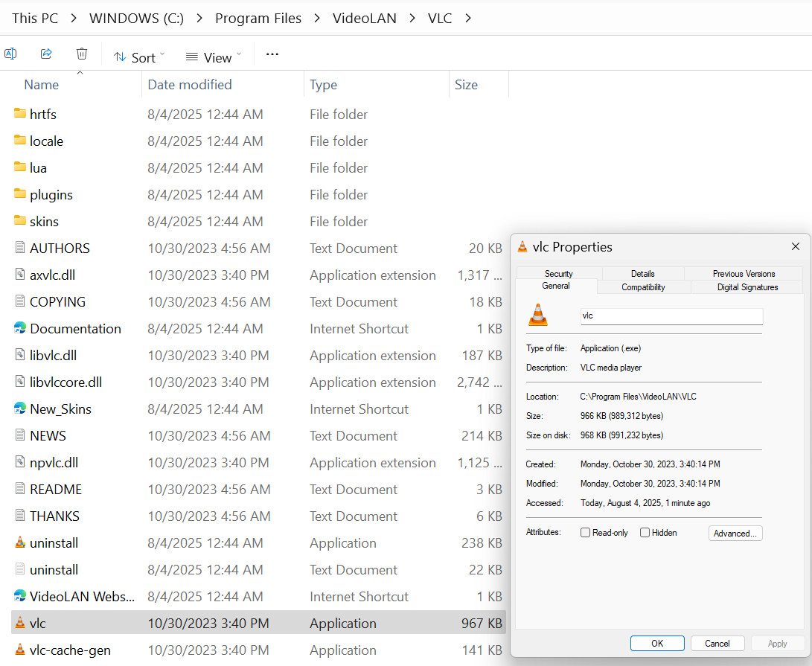Select the lua folder icon
The image size is (812, 666).
click(19, 167)
